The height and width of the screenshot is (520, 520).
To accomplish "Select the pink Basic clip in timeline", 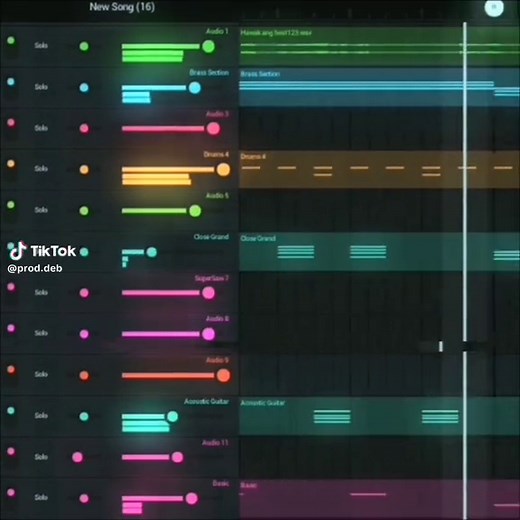I will 379,500.
